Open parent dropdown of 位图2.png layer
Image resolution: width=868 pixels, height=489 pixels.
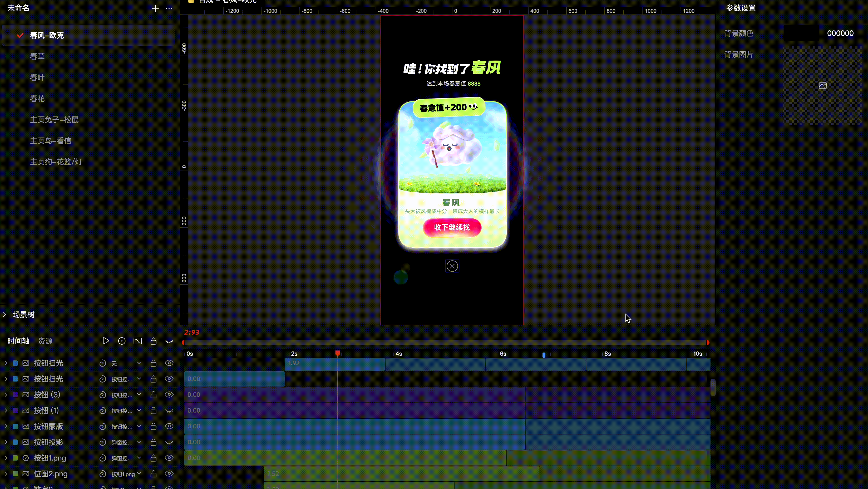(x=126, y=474)
